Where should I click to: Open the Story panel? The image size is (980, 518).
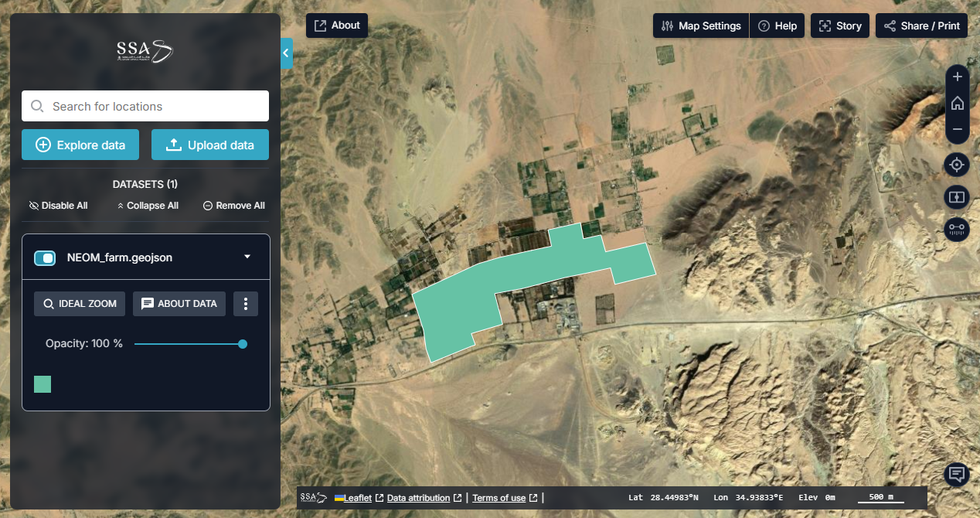840,25
